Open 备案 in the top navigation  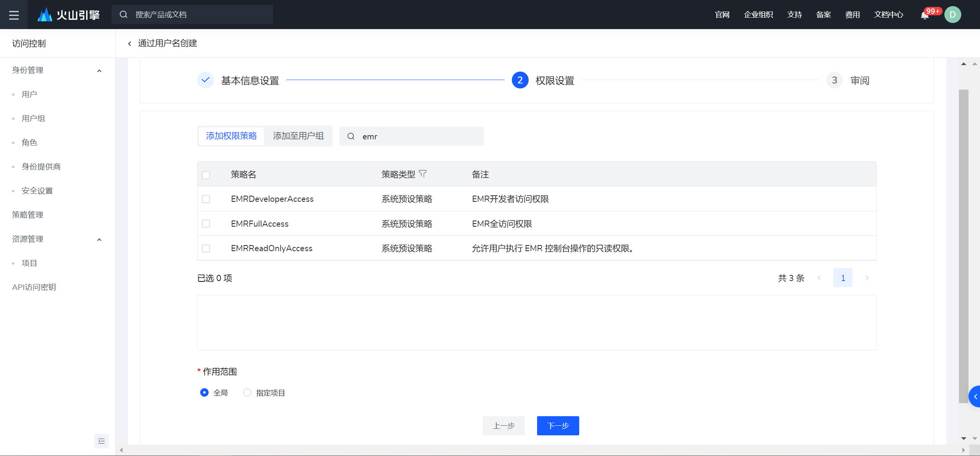tap(823, 15)
